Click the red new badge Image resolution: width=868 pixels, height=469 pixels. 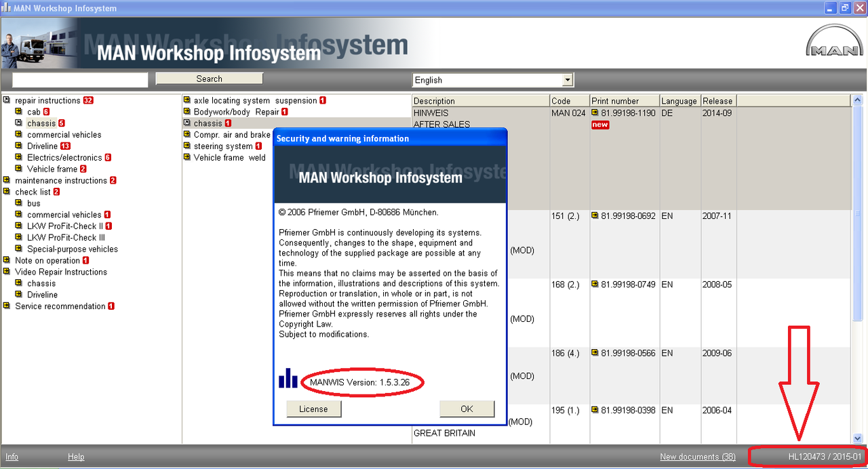pos(600,125)
